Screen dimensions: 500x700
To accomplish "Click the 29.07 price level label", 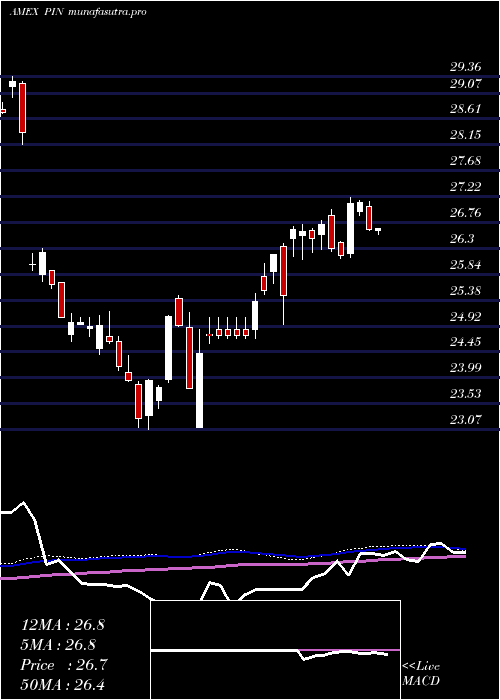I will click(x=465, y=83).
